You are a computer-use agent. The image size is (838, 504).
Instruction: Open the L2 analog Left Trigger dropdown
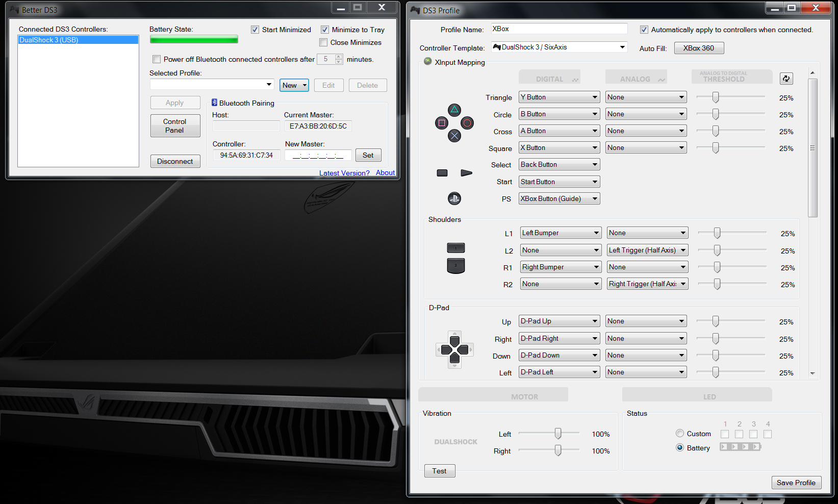coord(647,250)
